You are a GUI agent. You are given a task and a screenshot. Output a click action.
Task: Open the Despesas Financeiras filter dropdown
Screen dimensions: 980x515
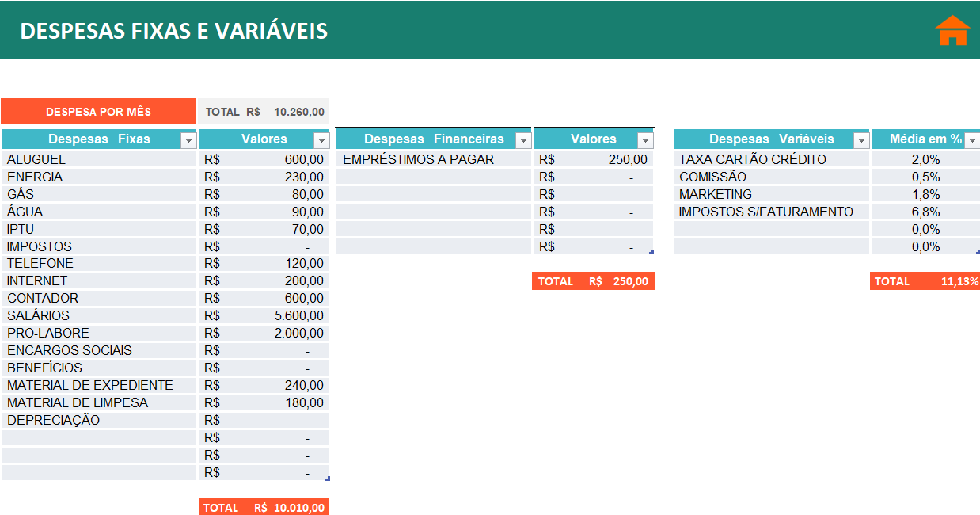coord(523,140)
